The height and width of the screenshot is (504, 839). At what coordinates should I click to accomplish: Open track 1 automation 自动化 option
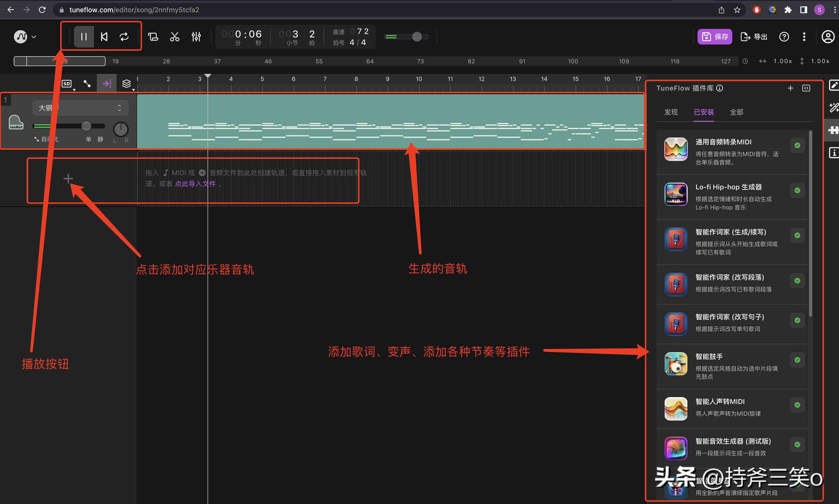click(47, 139)
